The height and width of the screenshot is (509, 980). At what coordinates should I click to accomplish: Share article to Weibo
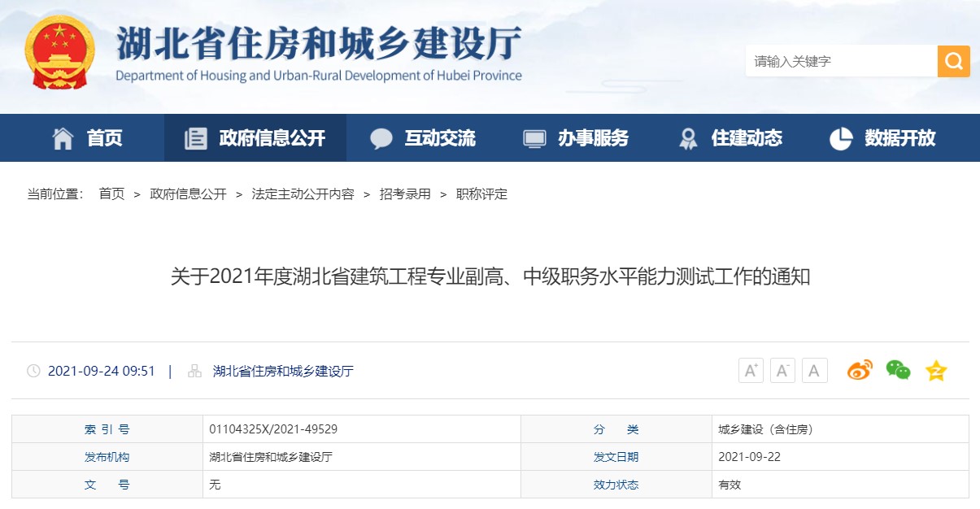pos(860,371)
